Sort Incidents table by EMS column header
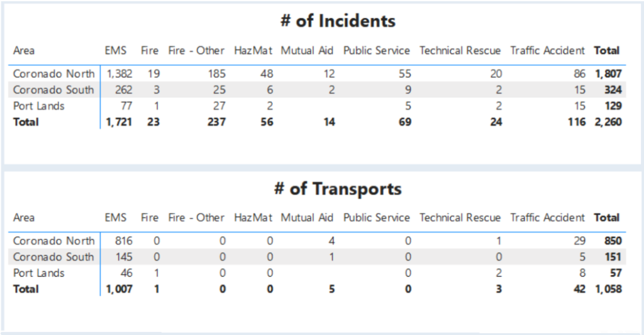644x335 pixels. [116, 50]
